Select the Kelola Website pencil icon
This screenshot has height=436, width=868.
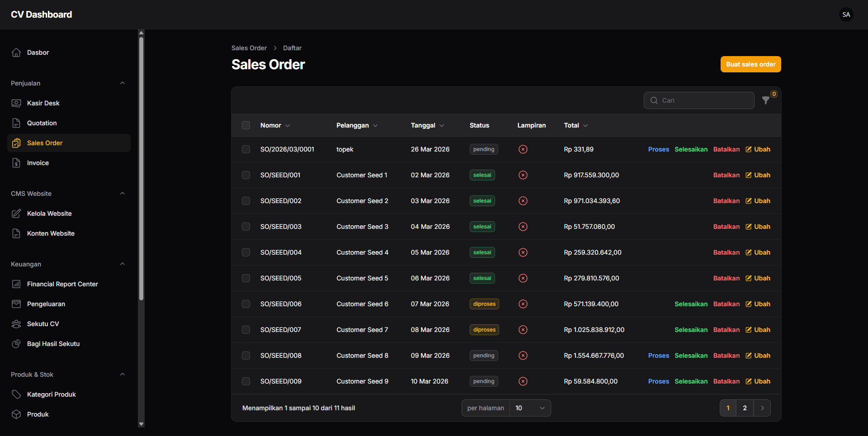pyautogui.click(x=16, y=213)
